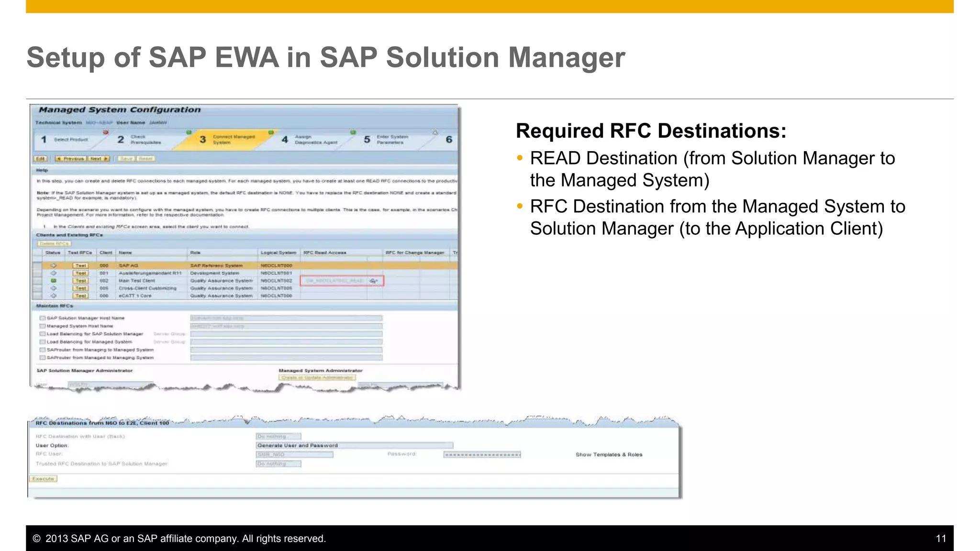The image size is (980, 551).
Task: Click the triangle status indicator on step 5
Action: [x=435, y=132]
